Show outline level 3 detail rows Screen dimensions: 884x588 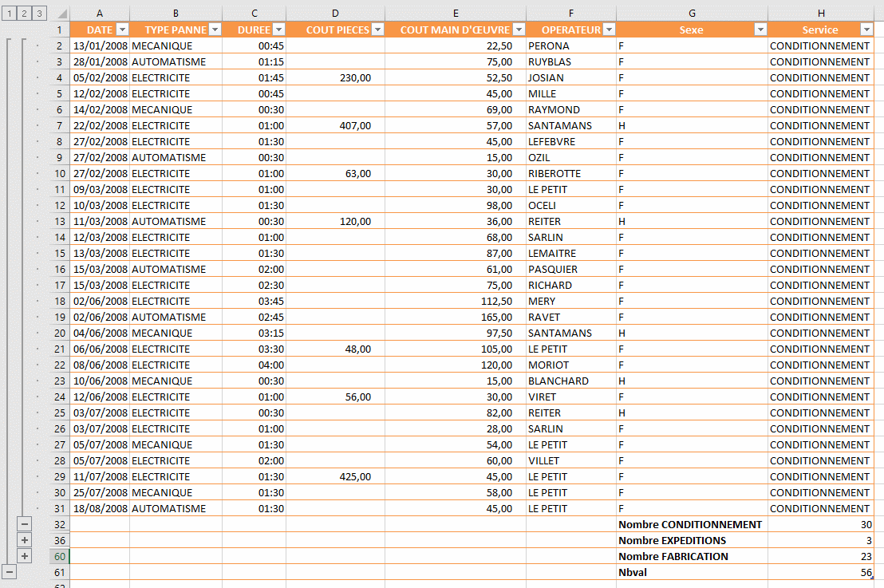(39, 14)
